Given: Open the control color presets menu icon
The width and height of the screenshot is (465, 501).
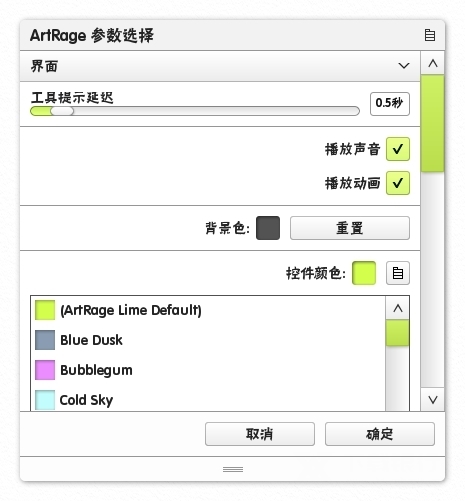Looking at the screenshot, I should pyautogui.click(x=398, y=273).
